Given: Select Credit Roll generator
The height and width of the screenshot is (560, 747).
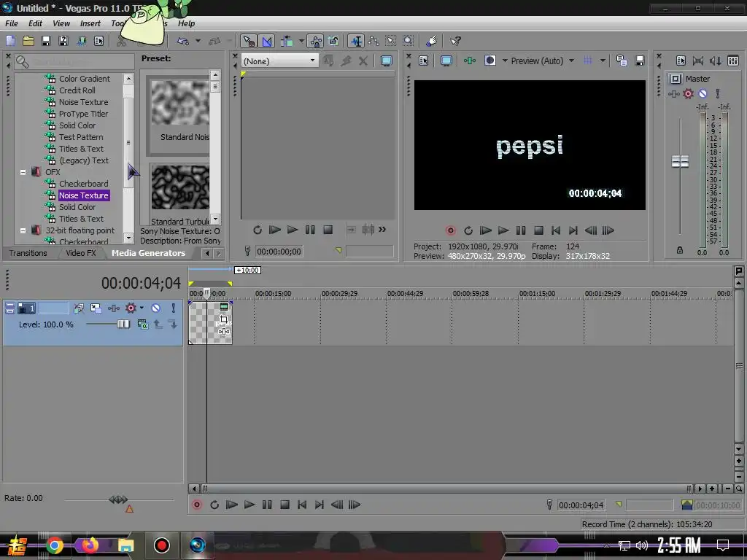Looking at the screenshot, I should click(77, 90).
